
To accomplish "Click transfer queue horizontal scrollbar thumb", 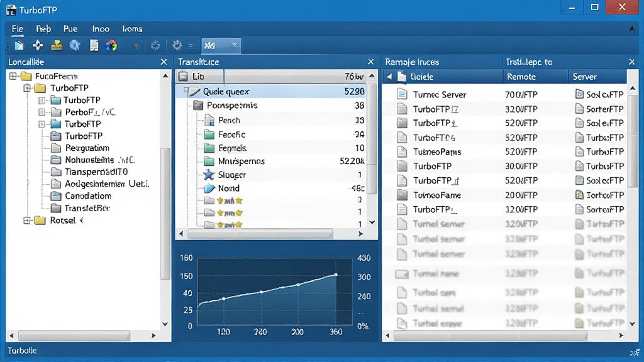I will (x=260, y=234).
